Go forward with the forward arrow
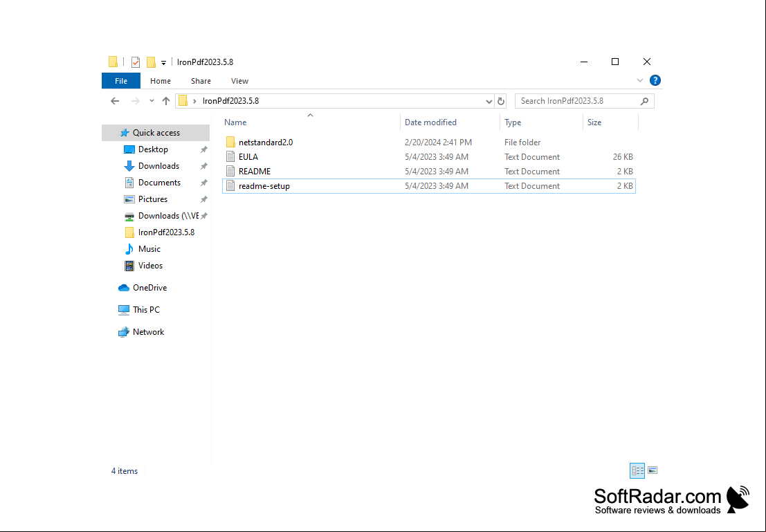766x532 pixels. 136,101
